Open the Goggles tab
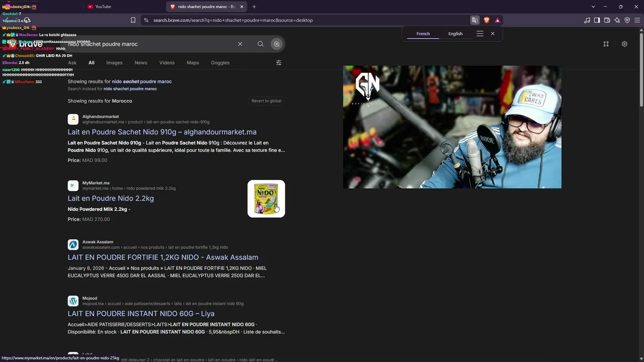Viewport: 644px width, 362px height. click(x=220, y=63)
